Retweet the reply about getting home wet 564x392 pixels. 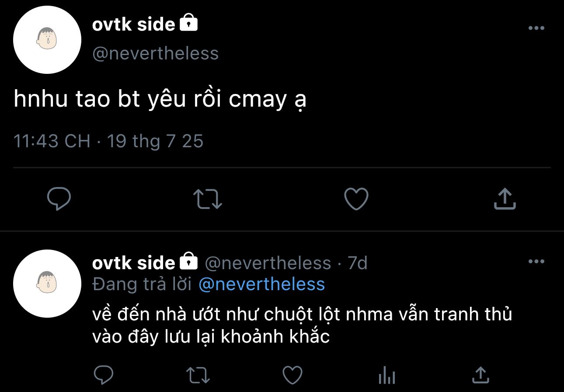198,375
